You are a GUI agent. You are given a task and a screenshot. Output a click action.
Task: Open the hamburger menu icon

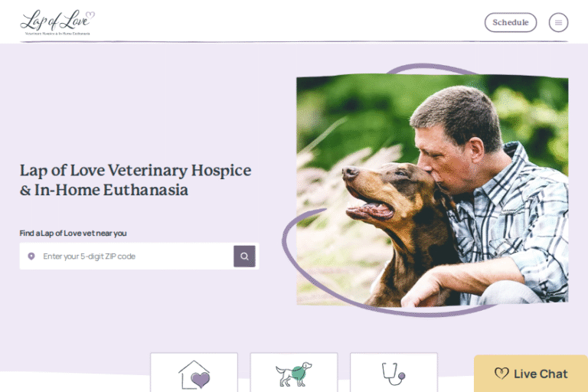(x=558, y=22)
